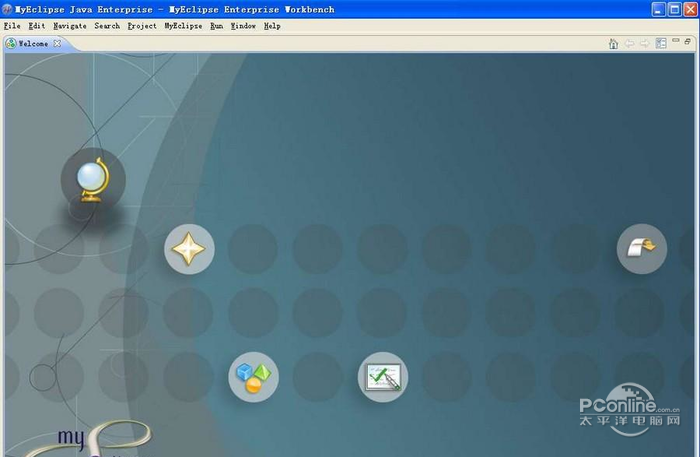Open the Help menu
Screen dimensions: 700x457
point(272,26)
